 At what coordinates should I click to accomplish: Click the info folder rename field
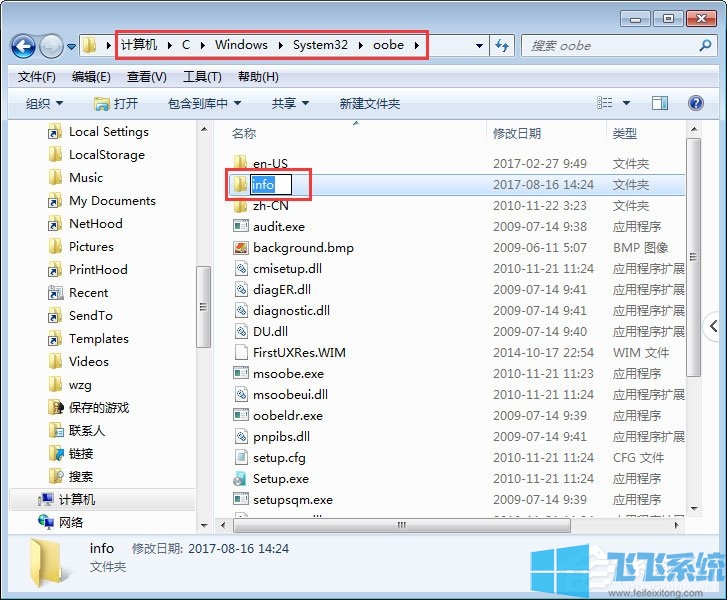coord(271,185)
